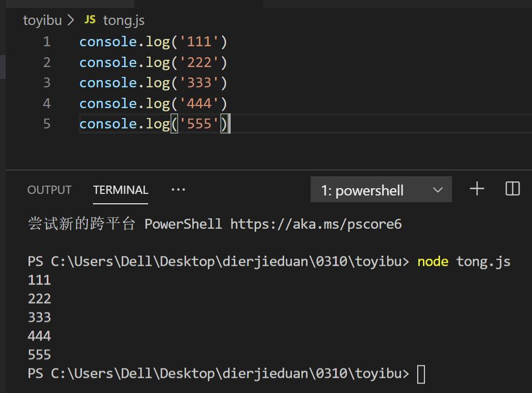Place the cursor in console.log('111') line

point(153,42)
